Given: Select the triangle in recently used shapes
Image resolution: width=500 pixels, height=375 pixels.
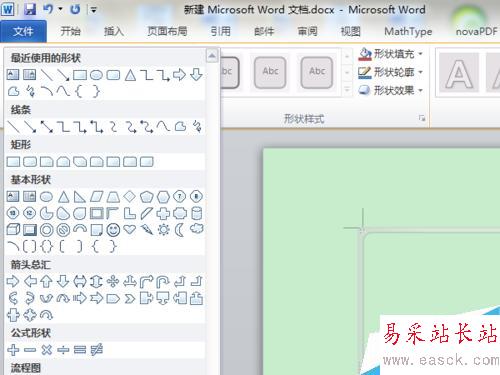Looking at the screenshot, I should pyautogui.click(x=130, y=75).
